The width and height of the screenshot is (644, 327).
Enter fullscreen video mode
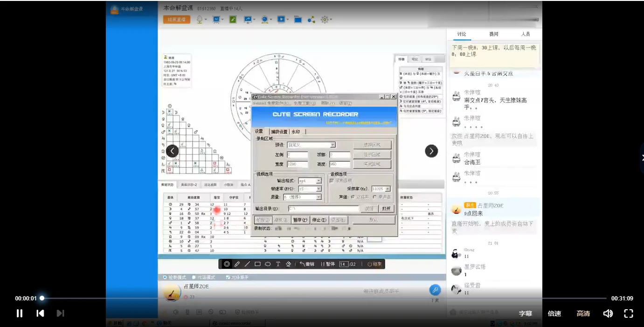(x=629, y=313)
